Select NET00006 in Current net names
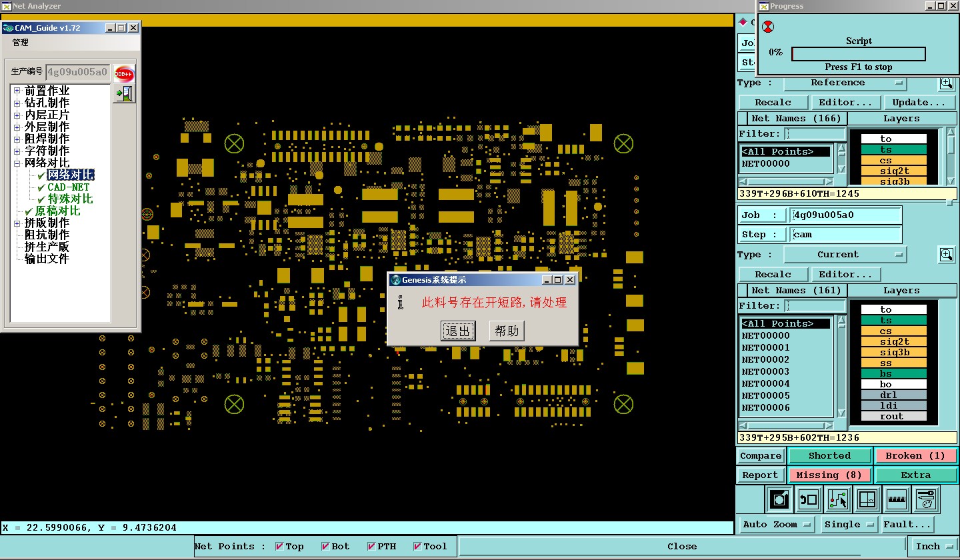Image resolution: width=960 pixels, height=560 pixels. tap(786, 408)
